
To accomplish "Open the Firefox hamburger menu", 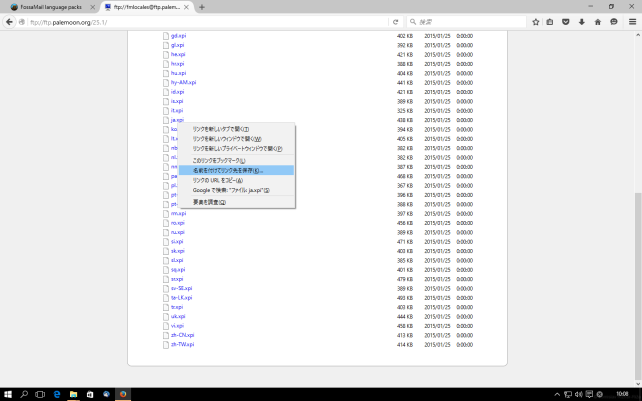I will (633, 22).
